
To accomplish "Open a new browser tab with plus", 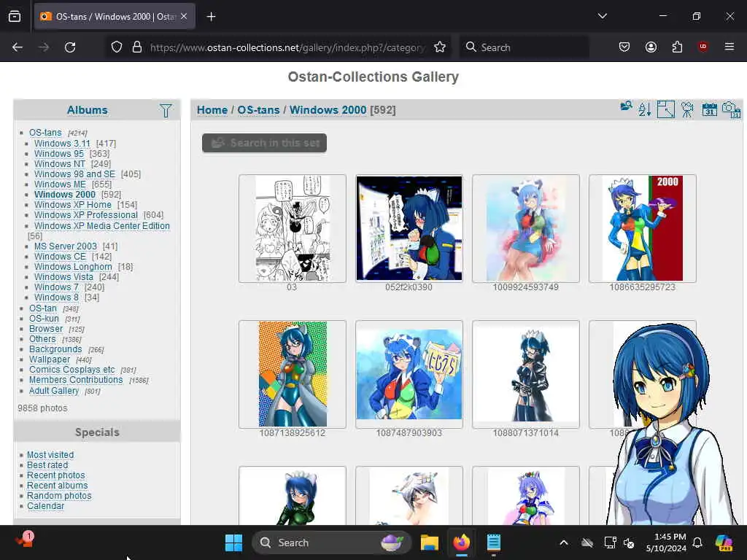I will [211, 17].
